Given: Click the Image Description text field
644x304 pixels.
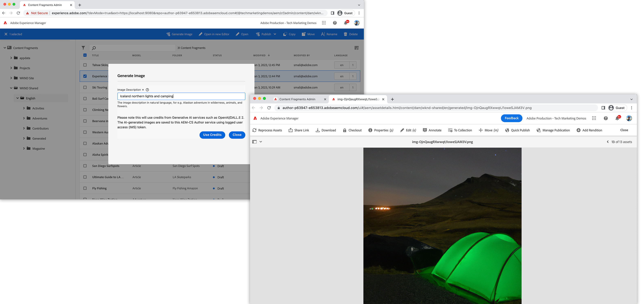Looking at the screenshot, I should [x=181, y=96].
